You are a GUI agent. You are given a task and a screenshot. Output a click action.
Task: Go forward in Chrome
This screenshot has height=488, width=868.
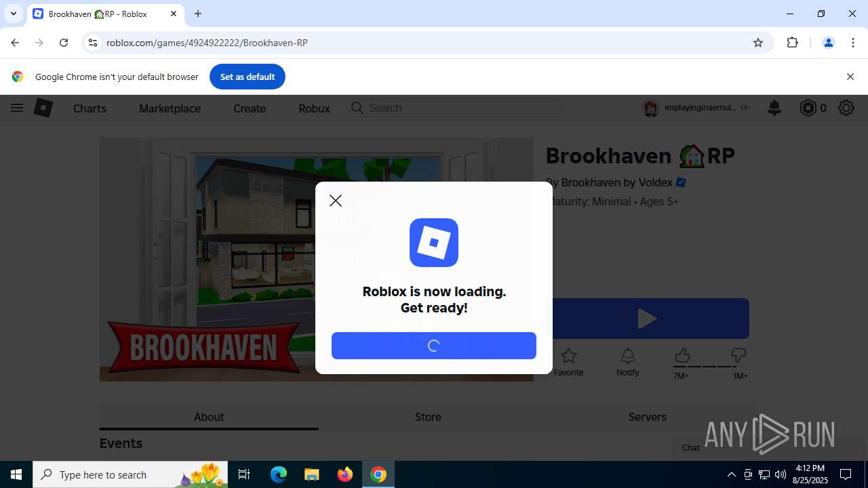point(39,43)
